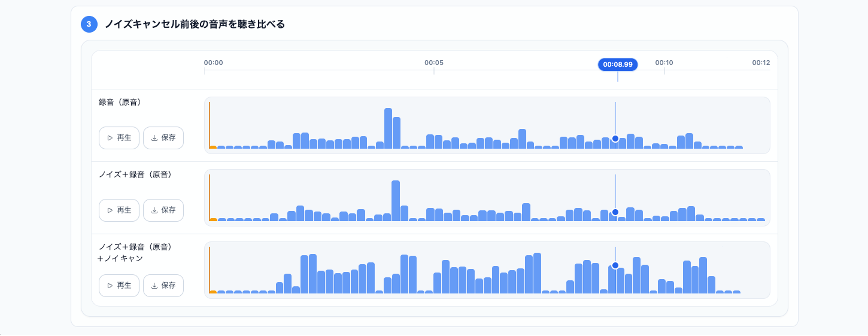This screenshot has width=868, height=336.
Task: Click the playhead dot on 録音（原音） waveform
Action: (x=615, y=139)
